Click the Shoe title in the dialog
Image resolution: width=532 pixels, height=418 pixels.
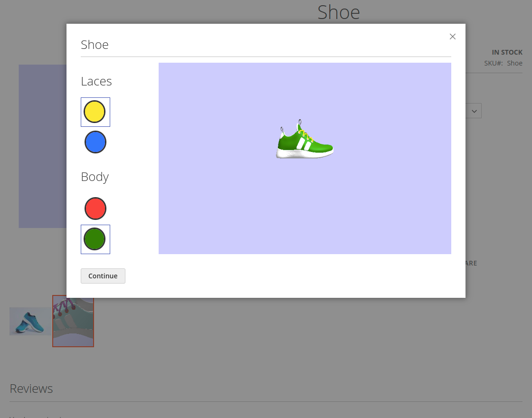point(95,45)
